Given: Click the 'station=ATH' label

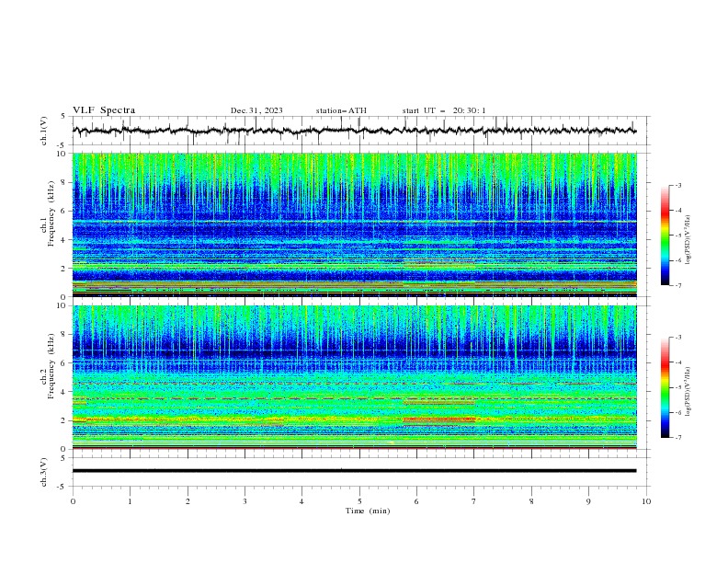Looking at the screenshot, I should [x=341, y=110].
